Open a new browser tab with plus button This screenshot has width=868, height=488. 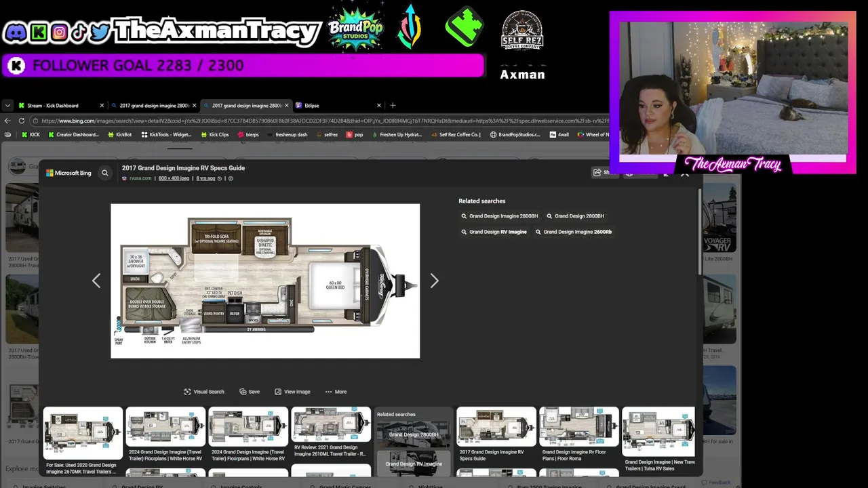coord(393,106)
